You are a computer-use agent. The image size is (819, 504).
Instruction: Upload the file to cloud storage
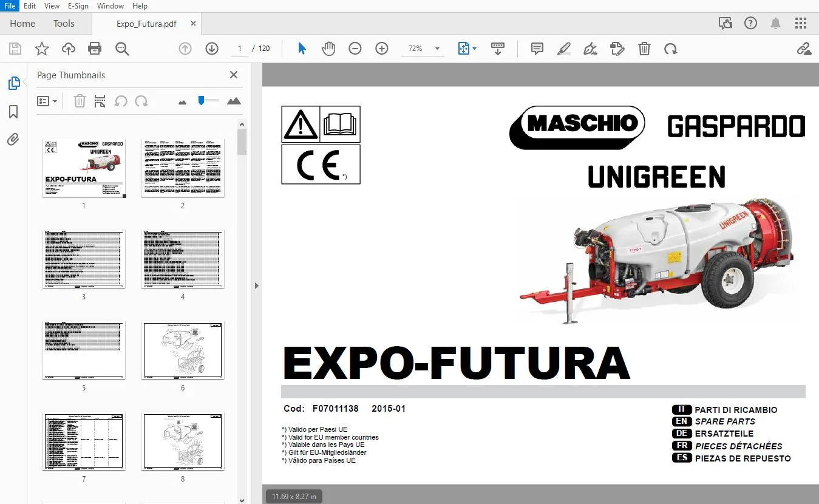(69, 49)
